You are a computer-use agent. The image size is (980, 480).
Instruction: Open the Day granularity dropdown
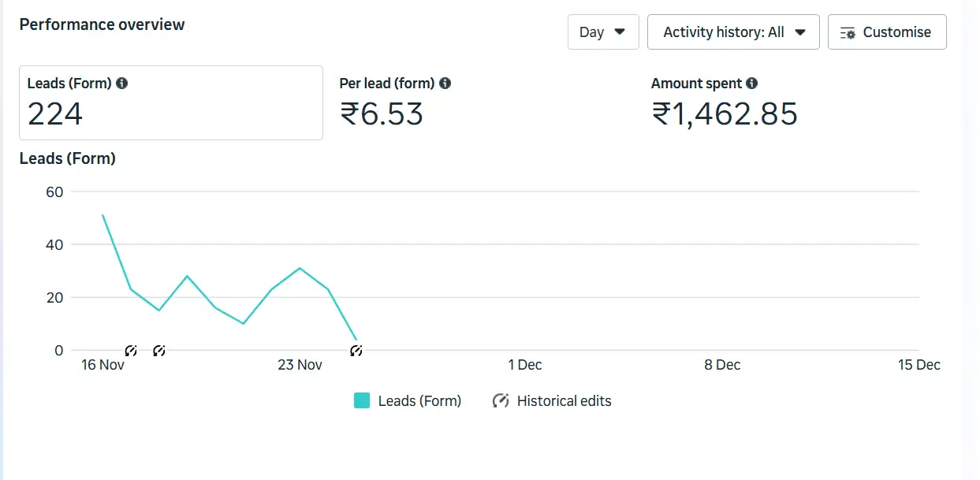point(602,32)
